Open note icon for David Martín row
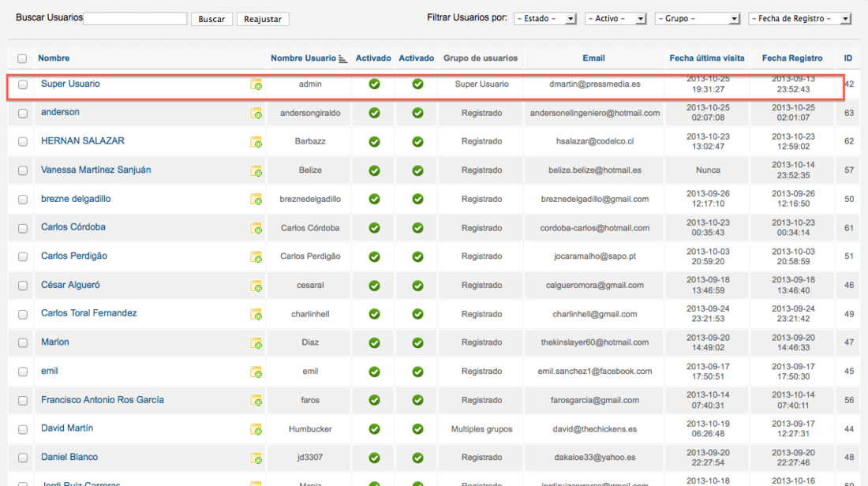Viewport: 868px width, 486px height. pos(256,429)
